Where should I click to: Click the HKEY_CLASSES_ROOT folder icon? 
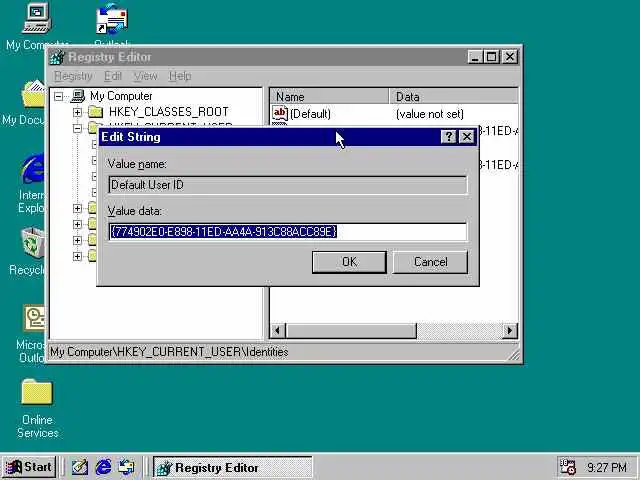pyautogui.click(x=96, y=111)
